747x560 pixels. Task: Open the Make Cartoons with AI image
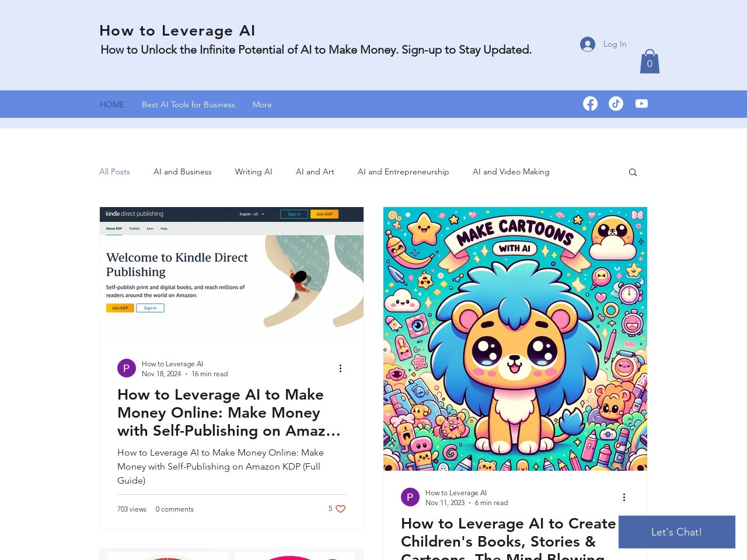point(515,338)
